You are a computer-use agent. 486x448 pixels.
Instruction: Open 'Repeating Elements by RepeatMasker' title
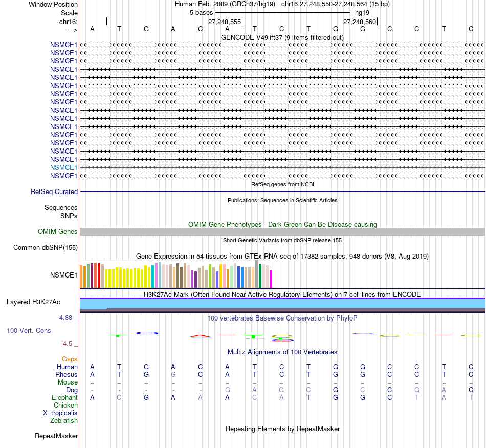point(282,429)
